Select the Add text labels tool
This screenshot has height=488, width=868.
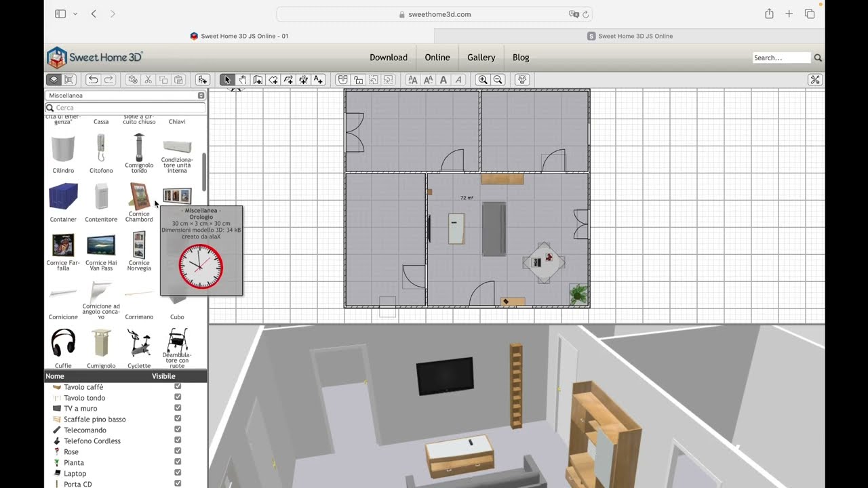[x=318, y=80]
